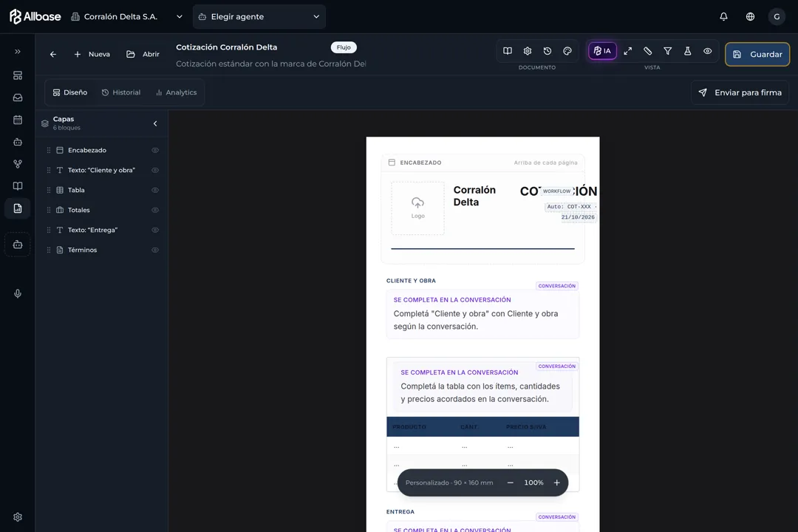Toggle the IA assistant button
The width and height of the screenshot is (798, 532).
603,51
